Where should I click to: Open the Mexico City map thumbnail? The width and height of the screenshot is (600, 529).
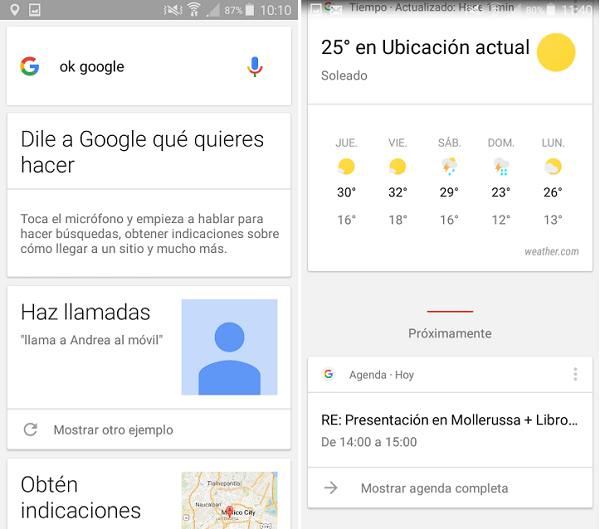(230, 500)
